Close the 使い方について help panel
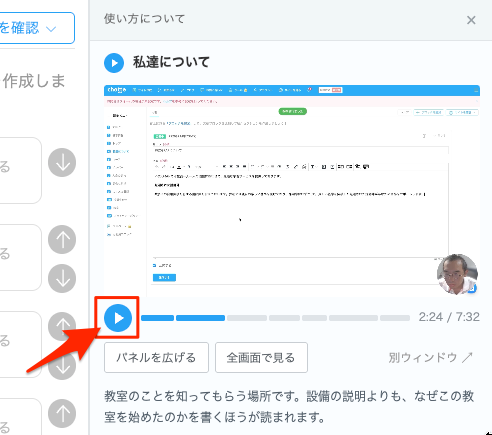Screen dimensions: 492x435 click(x=471, y=20)
